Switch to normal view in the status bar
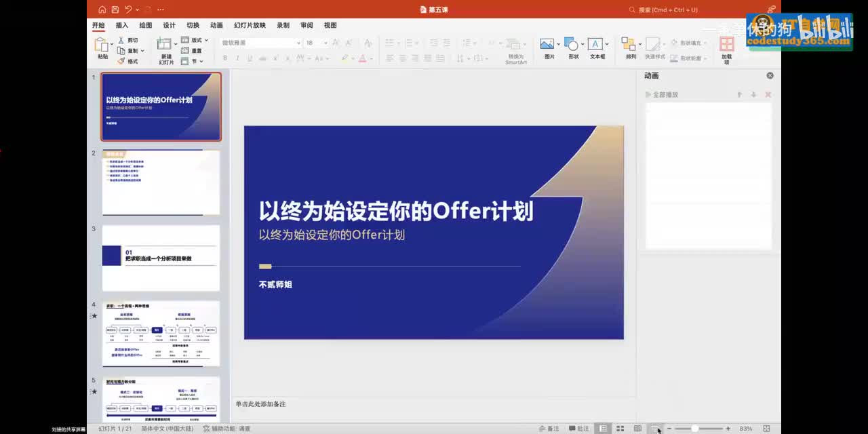Screen dimensions: 868x434 [x=603, y=429]
